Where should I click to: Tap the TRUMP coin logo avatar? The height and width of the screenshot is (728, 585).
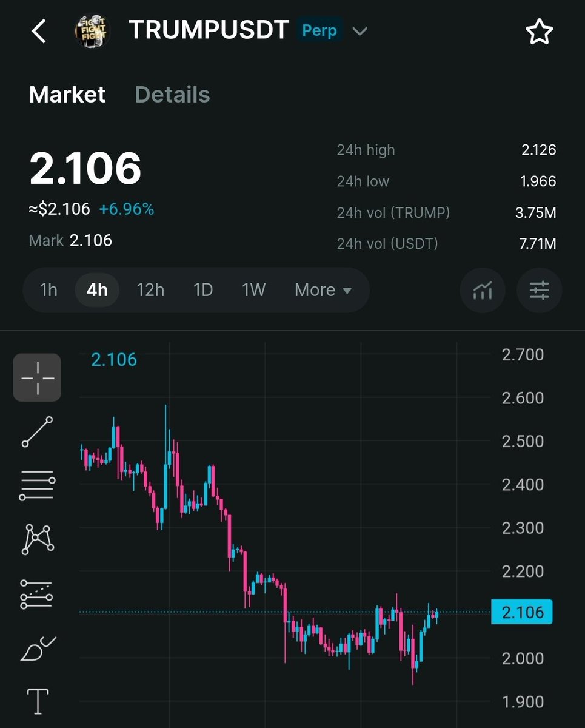click(92, 31)
